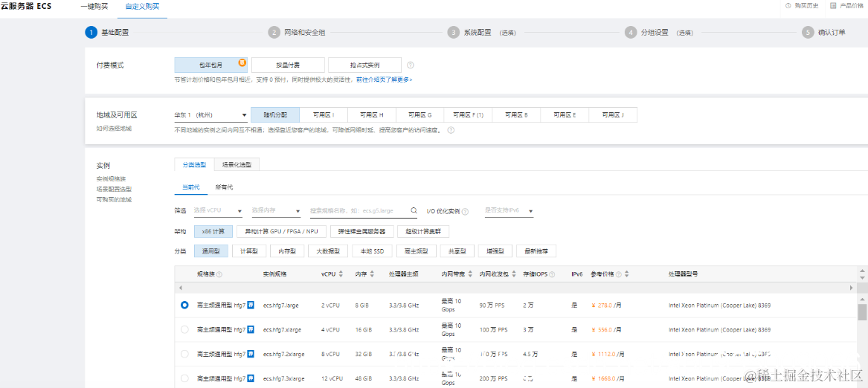The image size is (868, 388).
Task: Open 购买历史 at top right
Action: [x=802, y=5]
